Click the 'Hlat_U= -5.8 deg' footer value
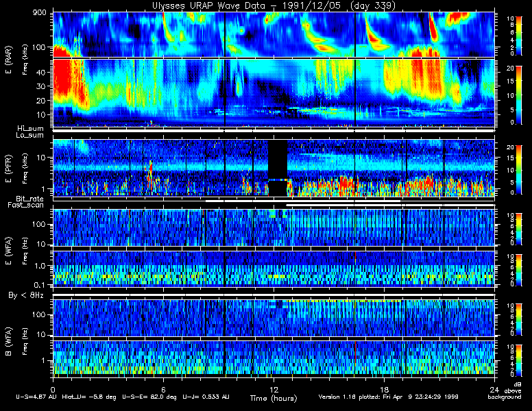The width and height of the screenshot is (532, 411). pyautogui.click(x=89, y=397)
